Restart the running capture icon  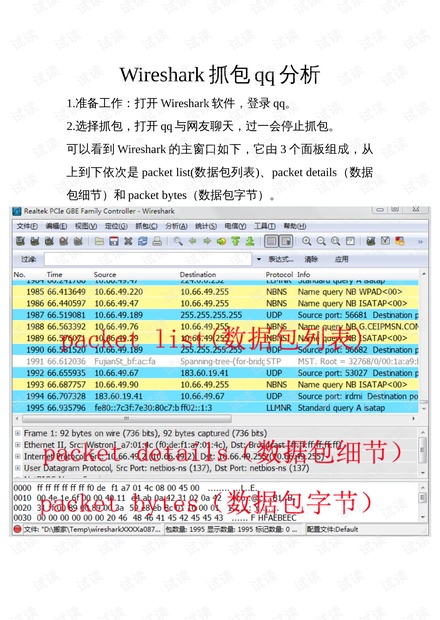78,241
